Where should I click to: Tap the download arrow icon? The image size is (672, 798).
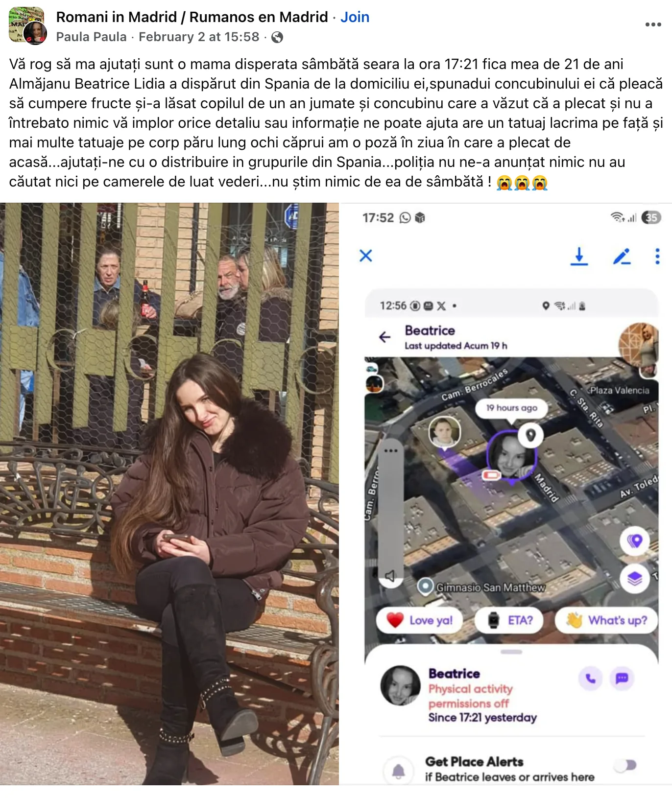click(579, 256)
